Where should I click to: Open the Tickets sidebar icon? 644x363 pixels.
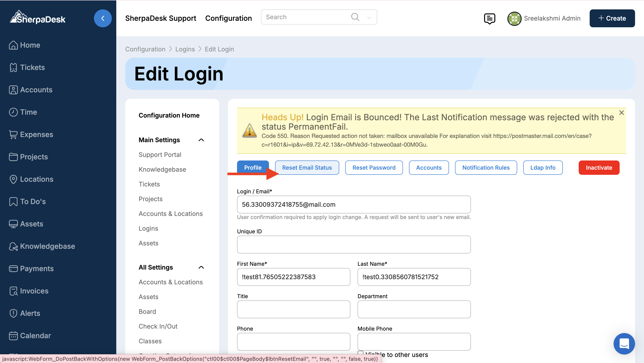[13, 68]
